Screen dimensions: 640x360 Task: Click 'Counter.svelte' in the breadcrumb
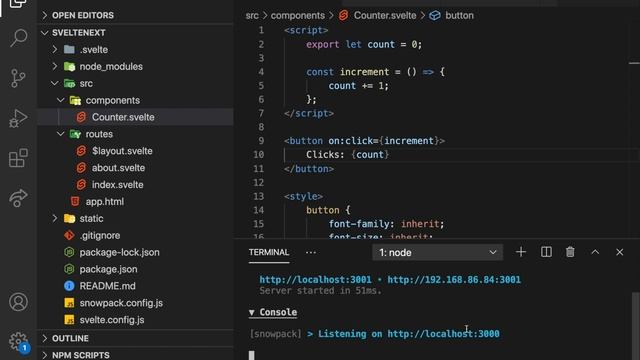point(385,16)
